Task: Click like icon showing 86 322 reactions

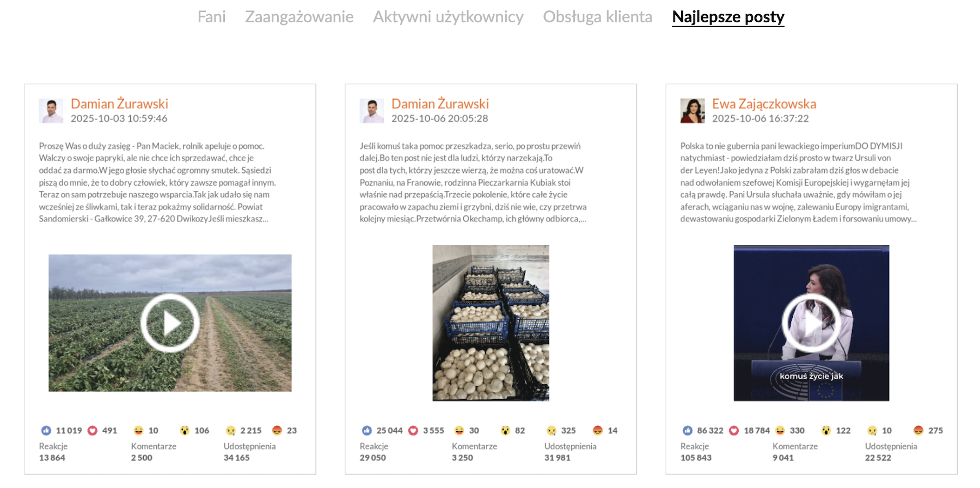Action: pos(688,430)
